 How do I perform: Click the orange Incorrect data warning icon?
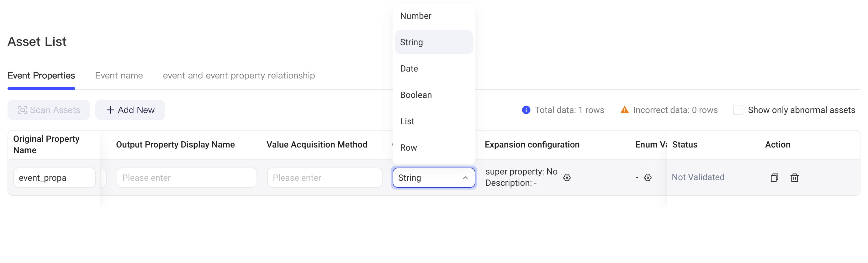tap(624, 110)
